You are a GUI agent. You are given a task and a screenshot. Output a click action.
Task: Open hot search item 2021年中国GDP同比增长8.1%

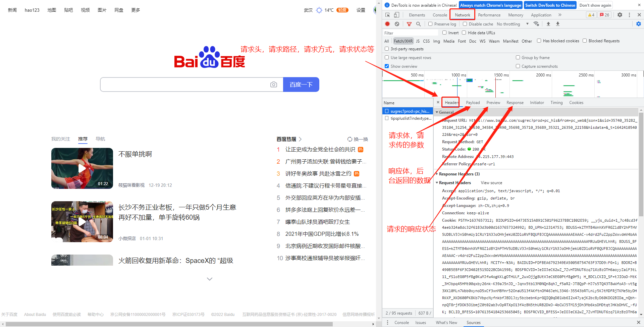pos(322,234)
